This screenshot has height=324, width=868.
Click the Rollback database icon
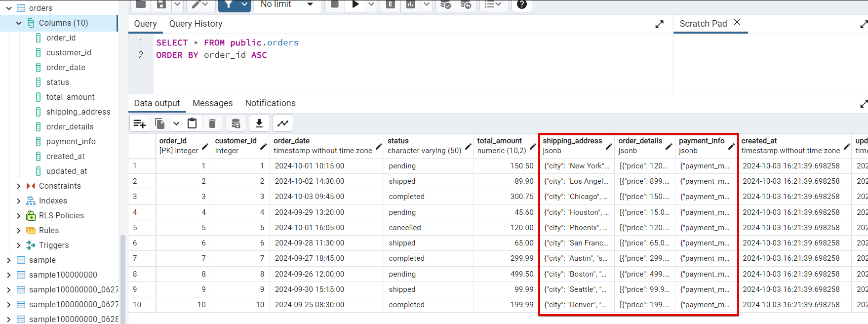466,4
